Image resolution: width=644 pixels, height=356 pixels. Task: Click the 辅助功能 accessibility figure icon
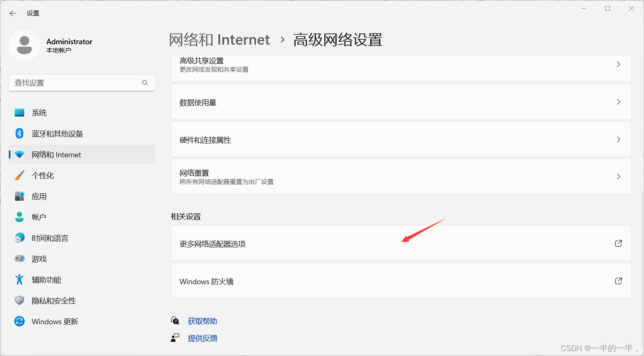tap(19, 280)
